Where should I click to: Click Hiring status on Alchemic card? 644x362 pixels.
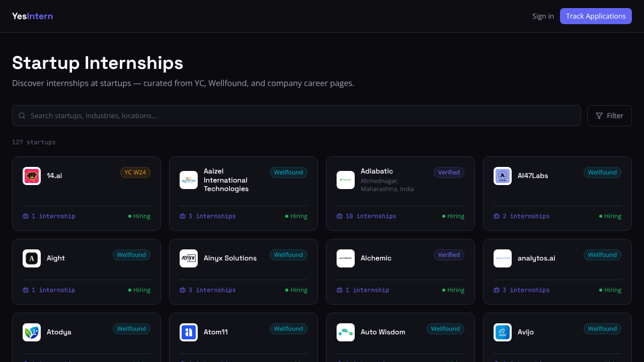(453, 290)
